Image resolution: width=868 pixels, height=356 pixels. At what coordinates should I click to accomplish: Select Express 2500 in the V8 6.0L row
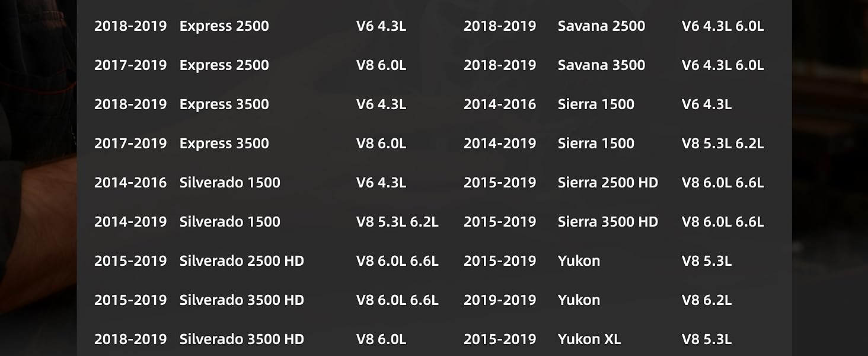click(x=224, y=65)
